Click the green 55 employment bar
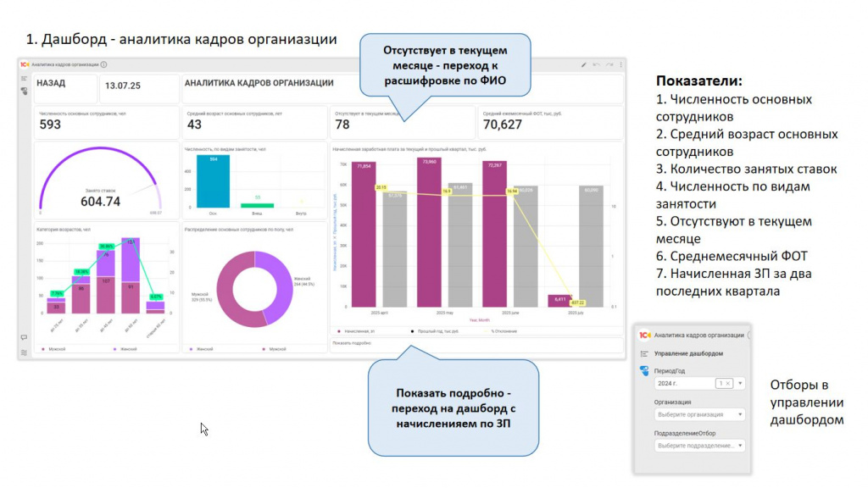This screenshot has width=868, height=488. (x=257, y=205)
